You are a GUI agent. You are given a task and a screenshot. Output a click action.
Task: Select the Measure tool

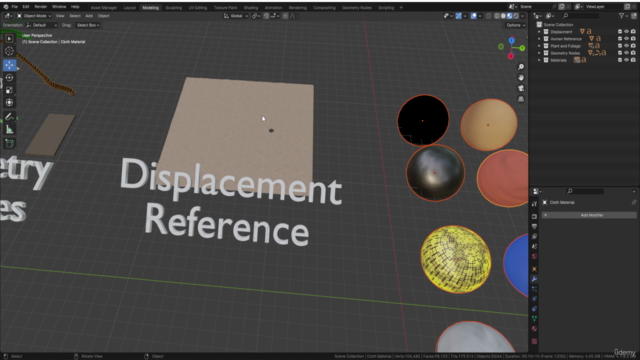pyautogui.click(x=9, y=130)
